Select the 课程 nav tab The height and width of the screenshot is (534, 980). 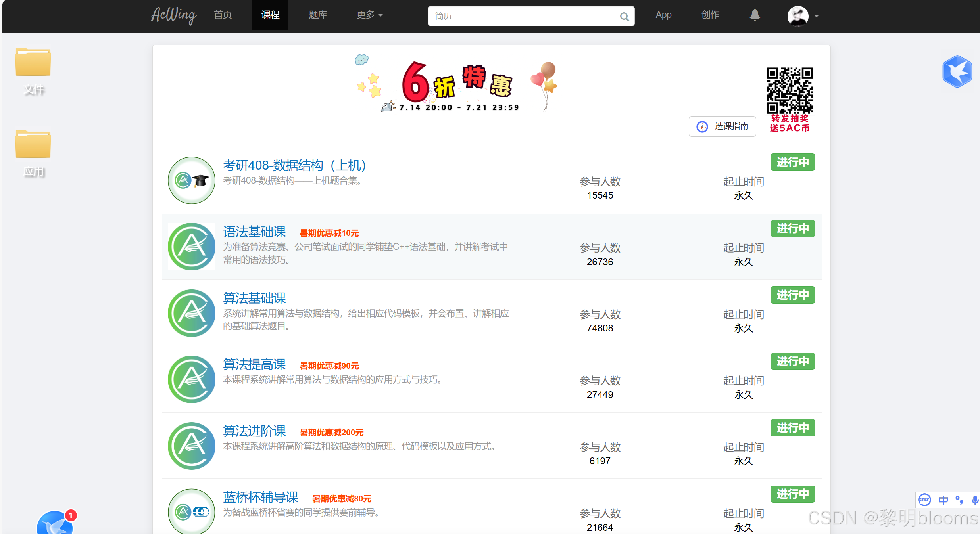tap(270, 15)
